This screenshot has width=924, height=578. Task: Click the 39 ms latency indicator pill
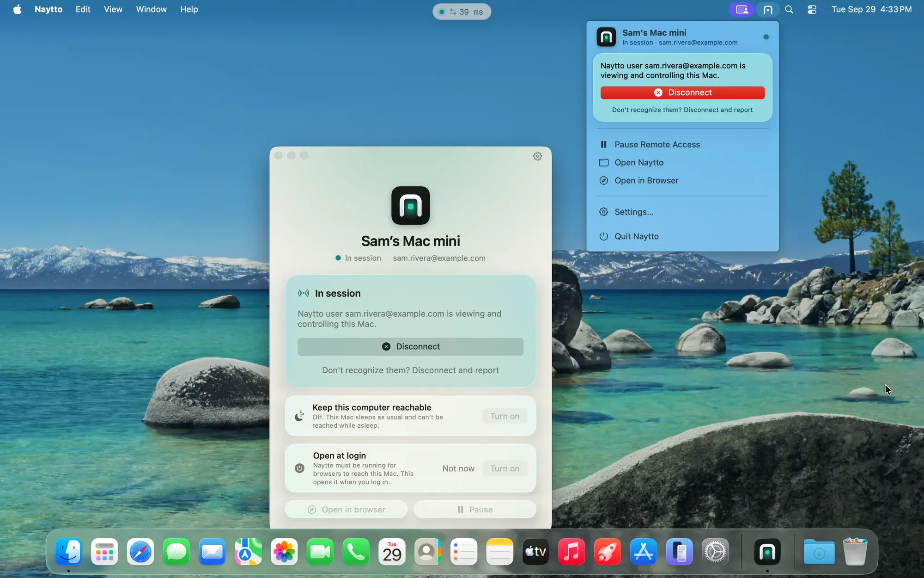coord(462,12)
